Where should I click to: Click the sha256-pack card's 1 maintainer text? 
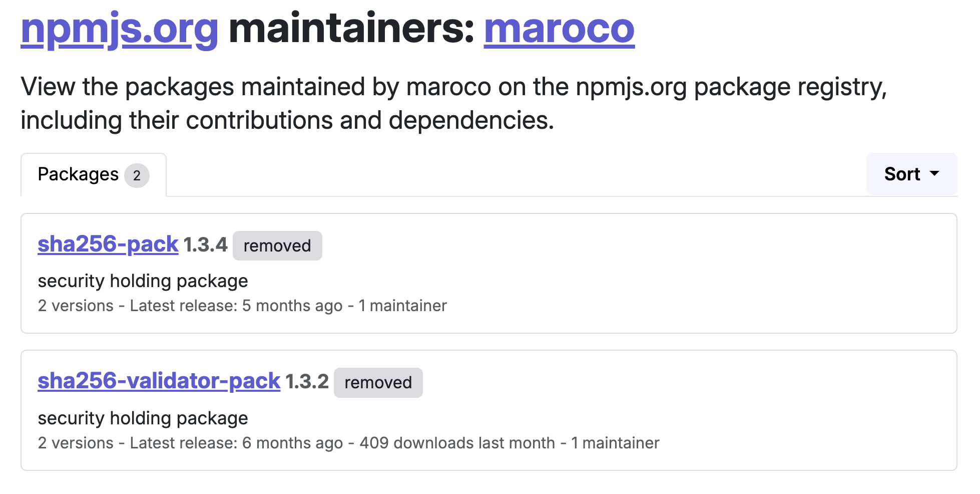(403, 306)
